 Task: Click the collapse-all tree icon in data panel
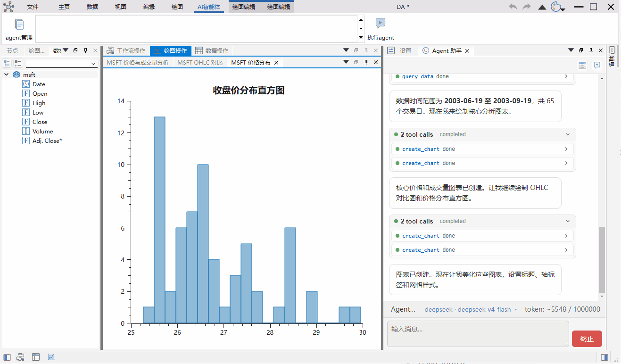(18, 63)
